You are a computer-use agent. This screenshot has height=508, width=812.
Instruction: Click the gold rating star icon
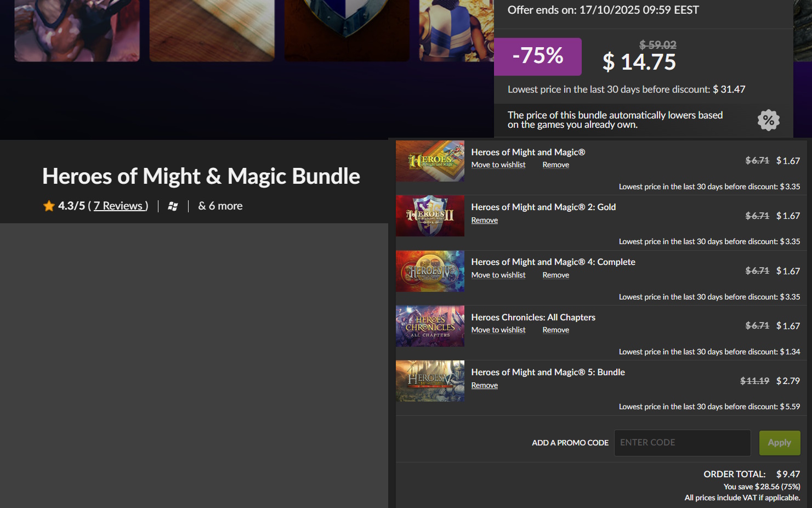49,206
